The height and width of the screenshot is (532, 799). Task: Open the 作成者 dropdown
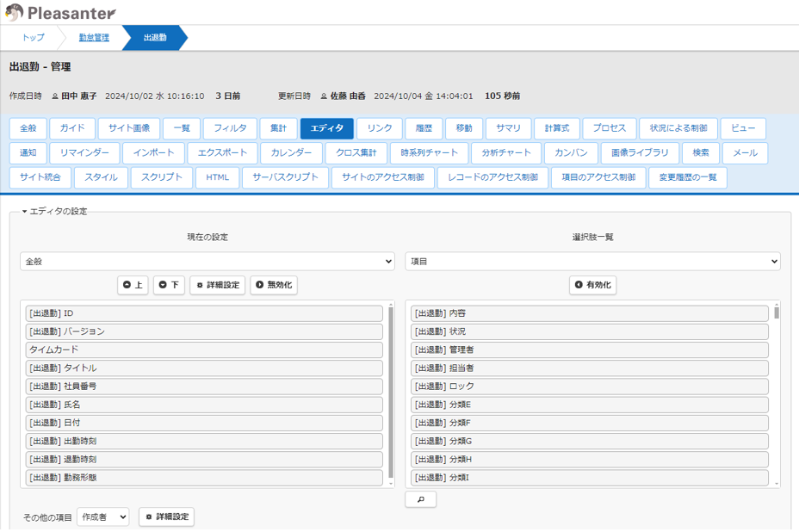click(102, 517)
